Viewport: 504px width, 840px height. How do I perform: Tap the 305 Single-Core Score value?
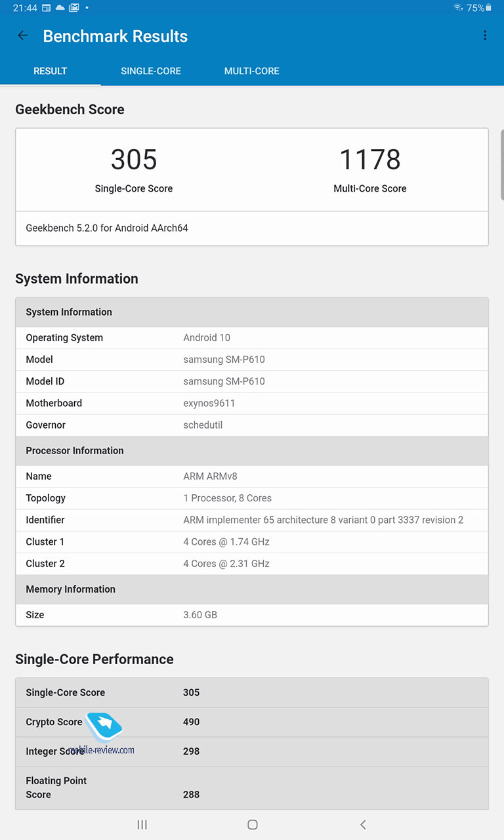pyautogui.click(x=134, y=160)
